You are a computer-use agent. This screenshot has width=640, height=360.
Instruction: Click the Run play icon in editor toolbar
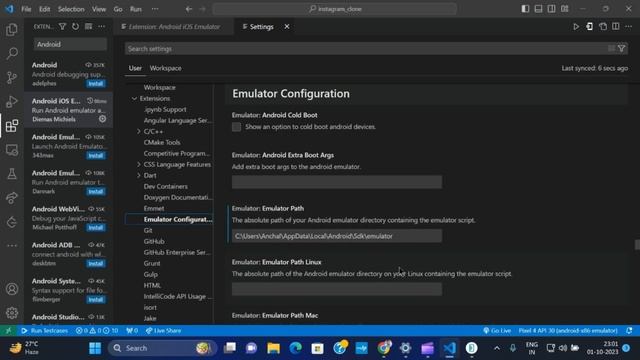point(576,27)
